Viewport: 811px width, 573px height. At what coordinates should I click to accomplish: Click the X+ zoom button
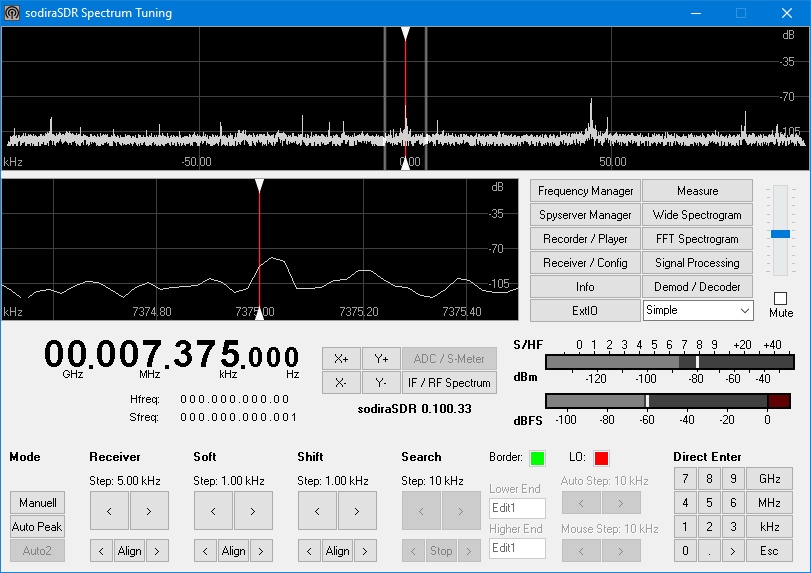(x=341, y=358)
